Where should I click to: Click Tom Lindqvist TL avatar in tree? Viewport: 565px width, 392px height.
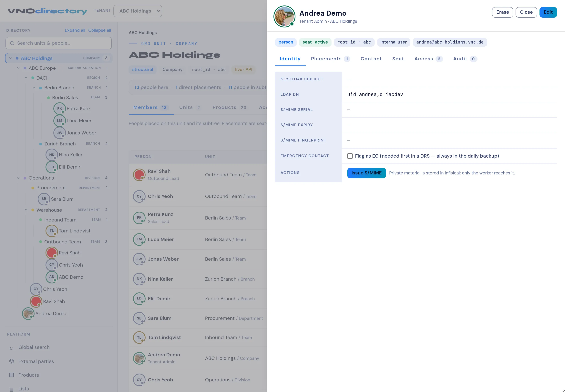point(52,231)
